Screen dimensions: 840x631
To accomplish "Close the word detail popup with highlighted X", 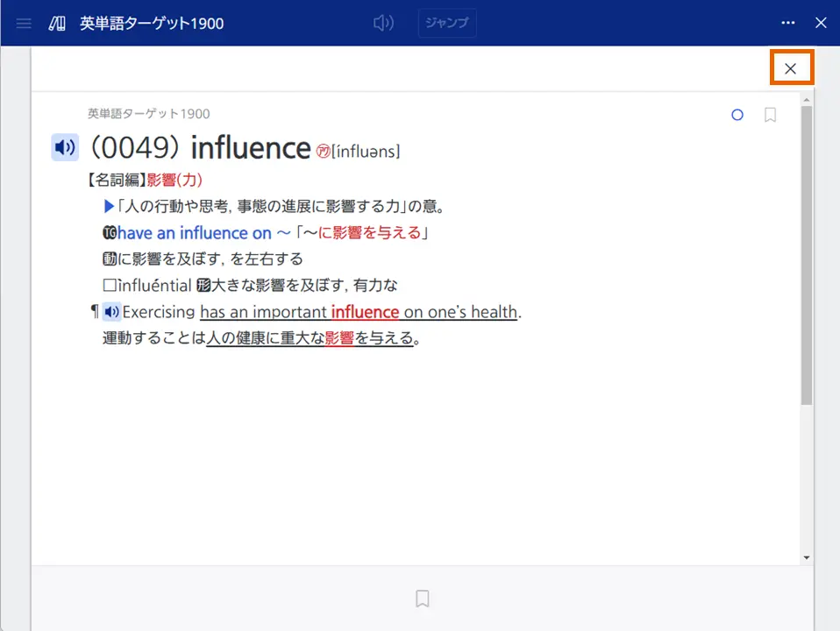I will (x=791, y=67).
